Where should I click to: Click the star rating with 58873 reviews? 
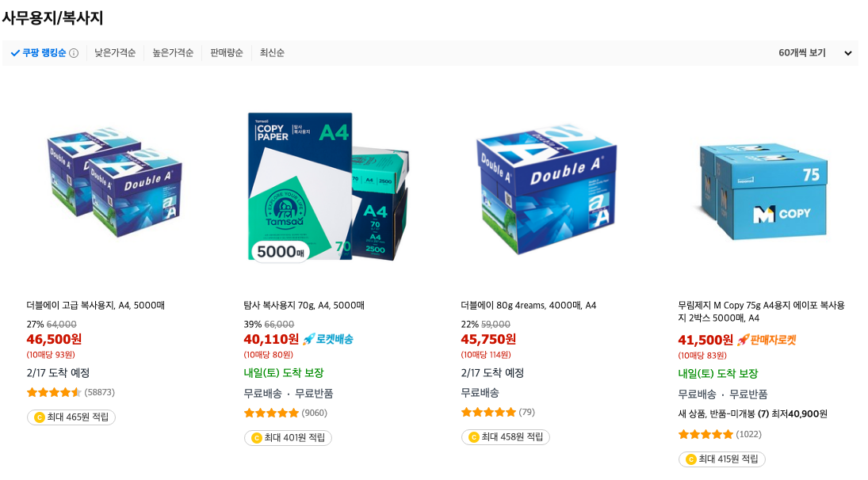[54, 393]
